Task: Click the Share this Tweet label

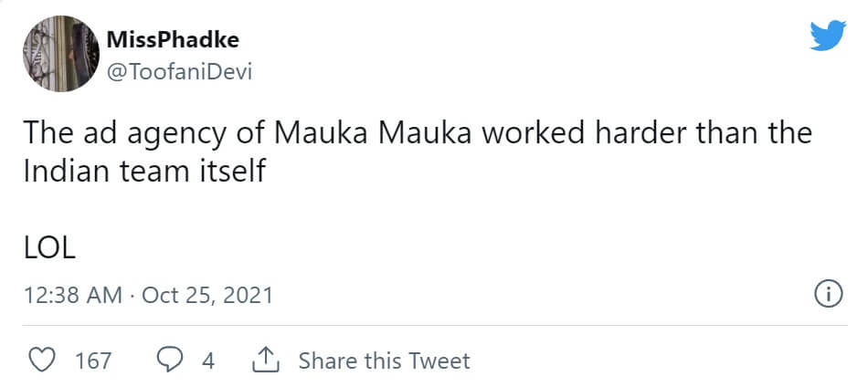Action: tap(384, 361)
